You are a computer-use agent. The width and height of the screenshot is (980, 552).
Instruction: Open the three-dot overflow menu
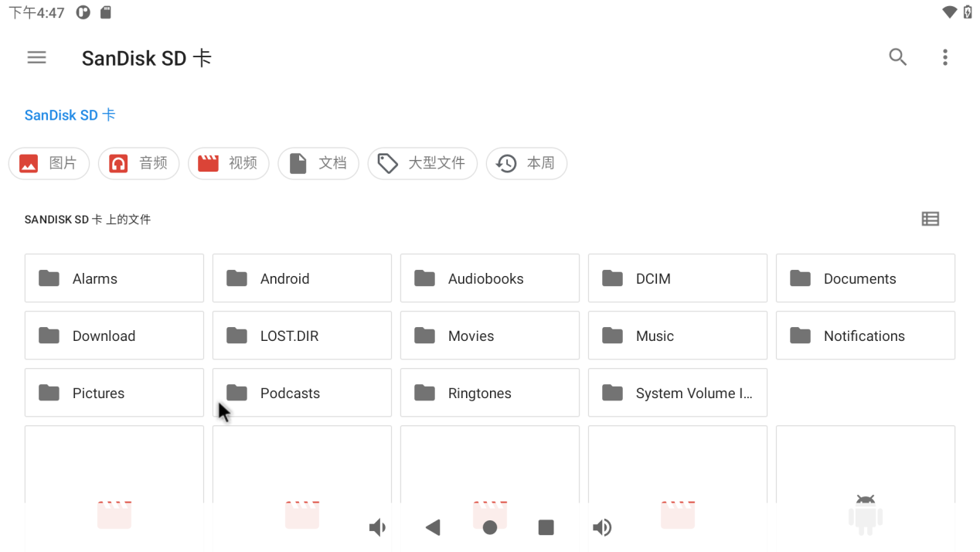944,57
